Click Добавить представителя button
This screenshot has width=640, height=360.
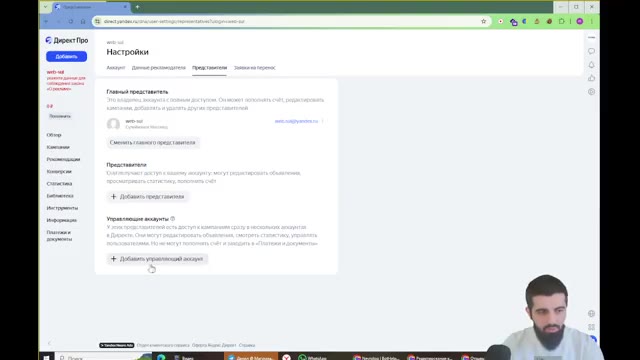[147, 197]
